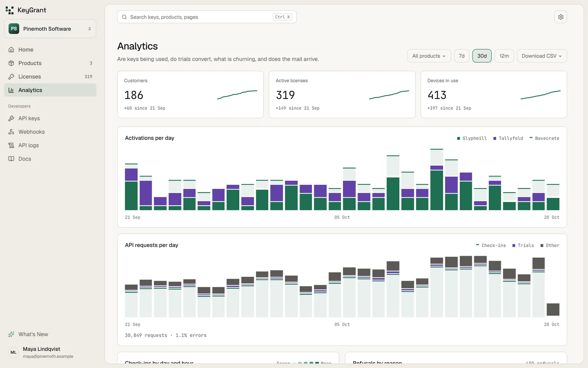Screen dimensions: 588x368
Task: Click the Ctrl K shortcut badge
Action: (283, 17)
